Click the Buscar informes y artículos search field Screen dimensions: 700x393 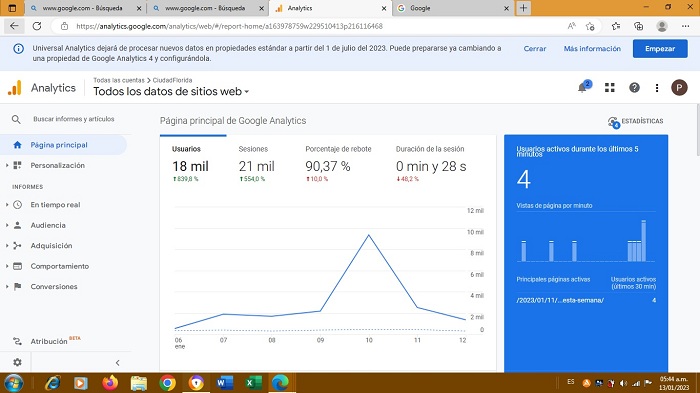tap(74, 119)
